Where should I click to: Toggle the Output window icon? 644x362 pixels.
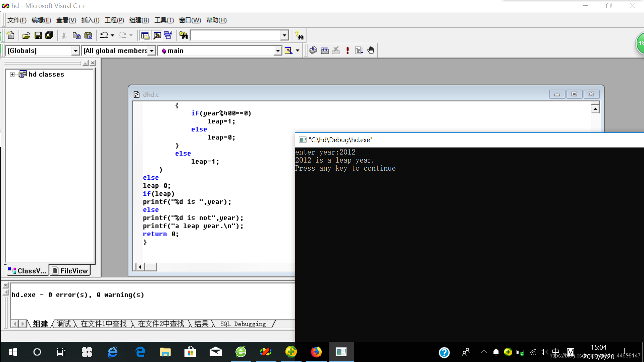[157, 35]
